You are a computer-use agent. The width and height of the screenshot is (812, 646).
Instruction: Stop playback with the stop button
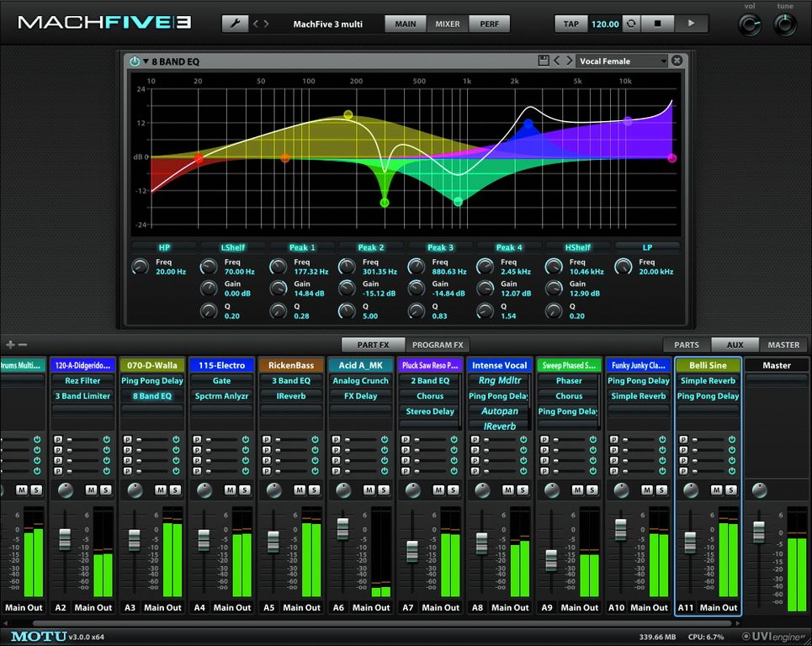pos(657,24)
